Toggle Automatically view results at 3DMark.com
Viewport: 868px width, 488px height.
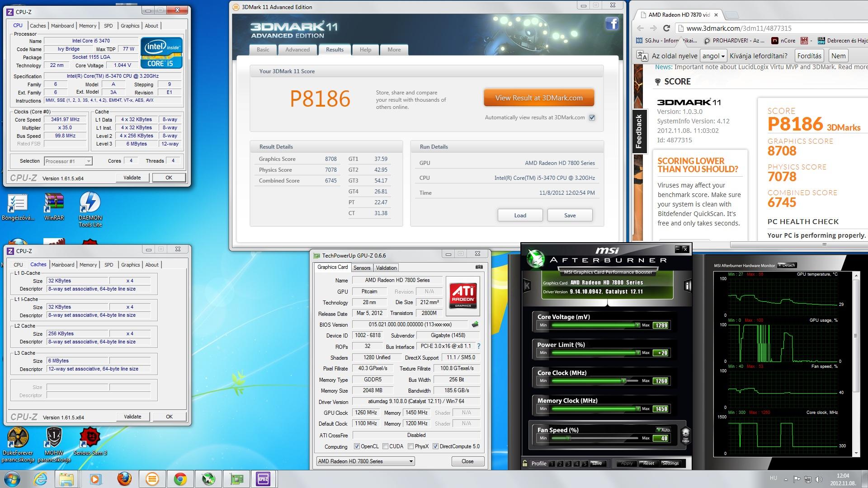coord(592,117)
